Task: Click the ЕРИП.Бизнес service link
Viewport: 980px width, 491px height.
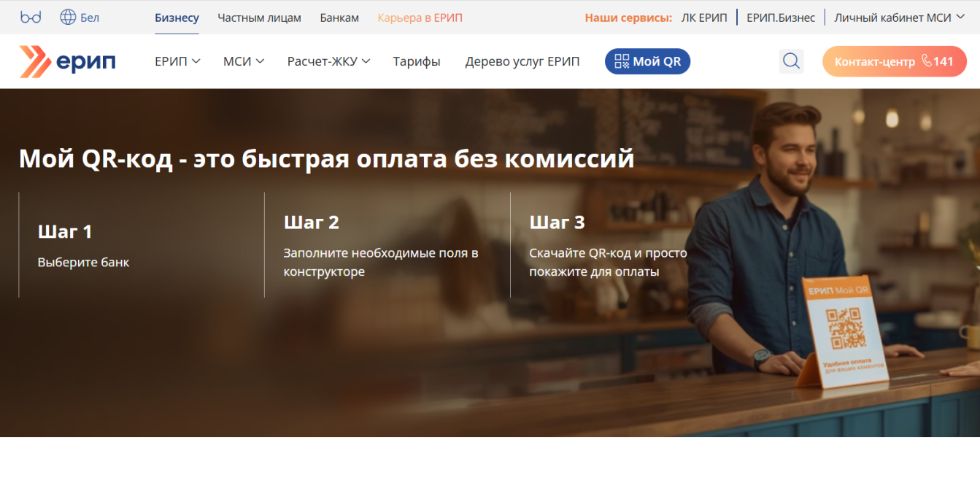Action: point(781,18)
